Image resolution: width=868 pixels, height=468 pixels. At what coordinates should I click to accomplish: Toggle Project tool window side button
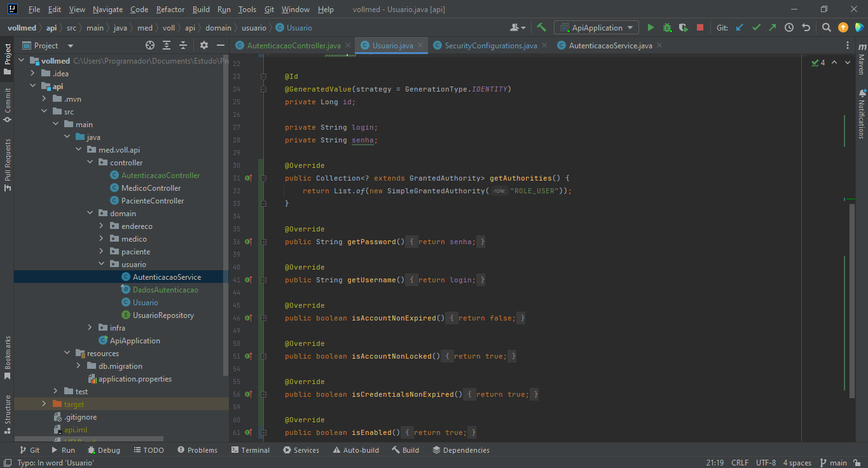click(x=7, y=59)
